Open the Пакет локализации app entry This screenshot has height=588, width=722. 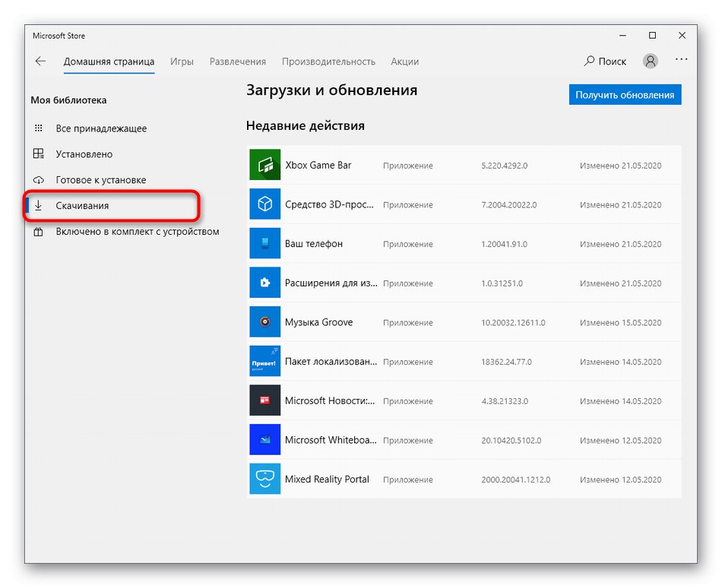coord(331,362)
